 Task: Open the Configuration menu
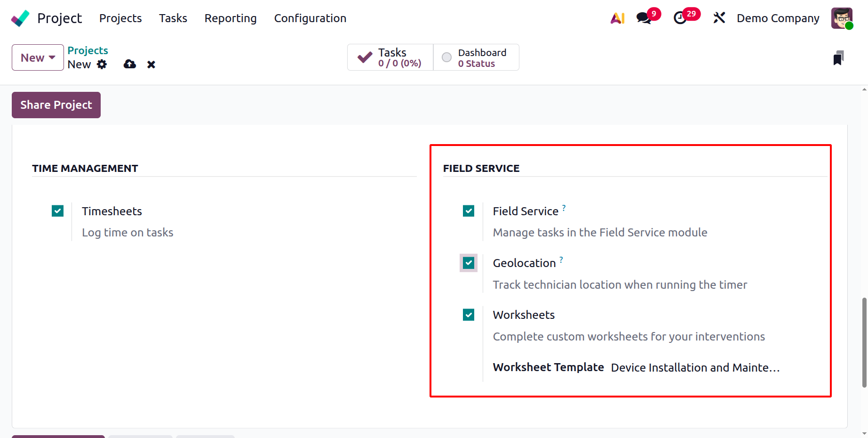tap(310, 18)
